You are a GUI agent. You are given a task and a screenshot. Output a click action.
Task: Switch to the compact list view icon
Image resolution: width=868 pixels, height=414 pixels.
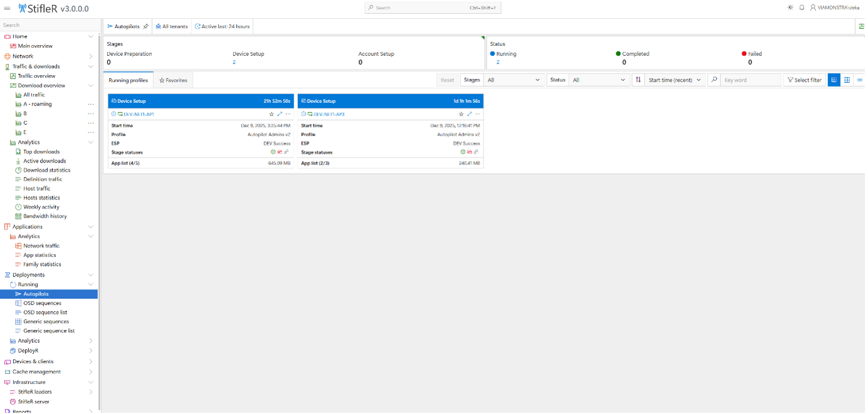860,80
